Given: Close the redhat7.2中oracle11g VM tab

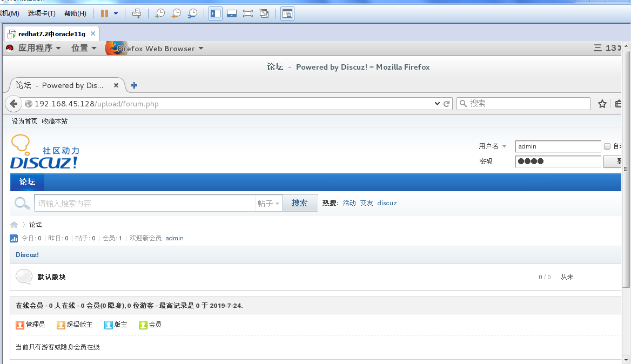Looking at the screenshot, I should pos(93,33).
